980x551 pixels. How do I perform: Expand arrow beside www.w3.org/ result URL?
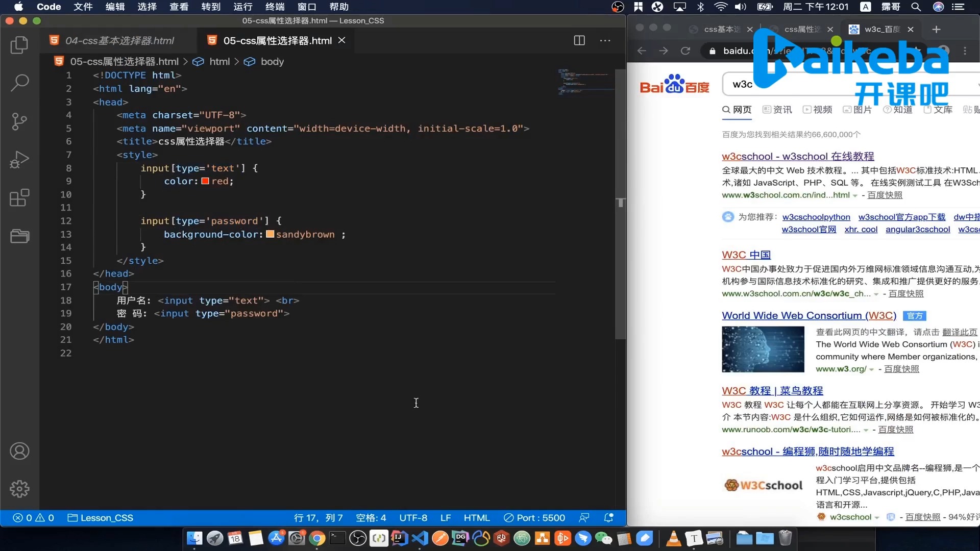[871, 370]
